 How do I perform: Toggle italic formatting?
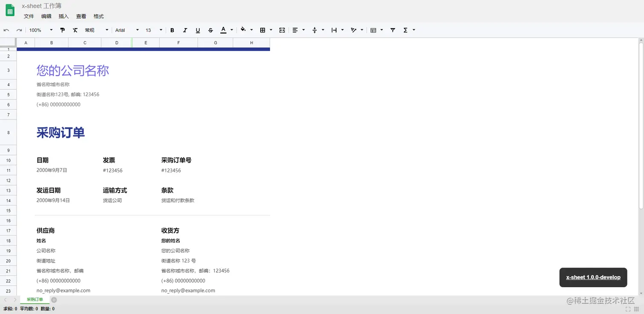[185, 30]
